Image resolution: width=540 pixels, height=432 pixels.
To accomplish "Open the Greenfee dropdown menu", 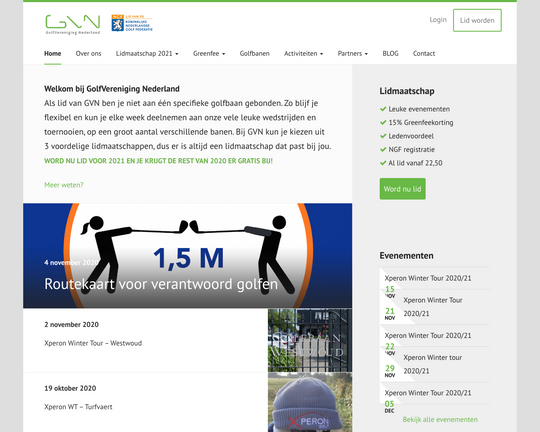I will (209, 53).
